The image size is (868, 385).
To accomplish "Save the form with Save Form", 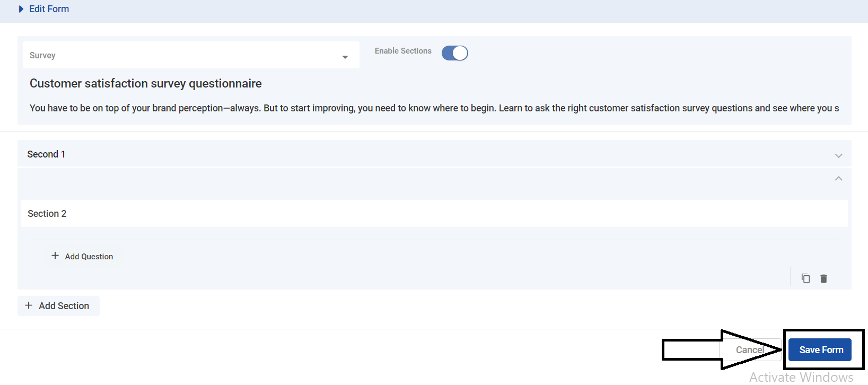I will pyautogui.click(x=820, y=350).
